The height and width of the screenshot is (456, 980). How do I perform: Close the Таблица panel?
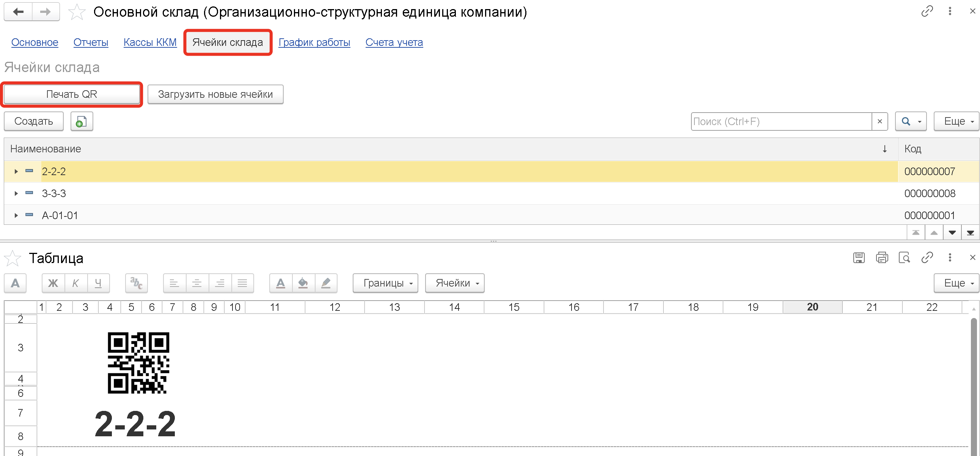(x=972, y=257)
